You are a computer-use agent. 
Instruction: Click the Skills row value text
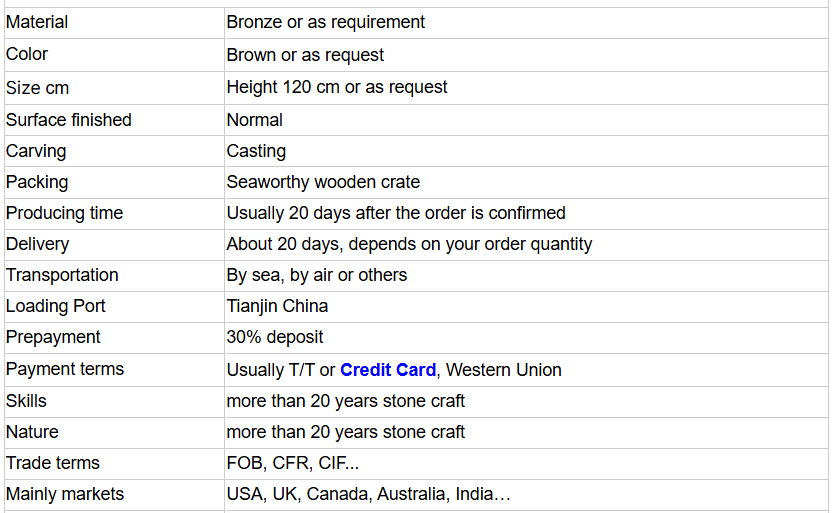(346, 401)
